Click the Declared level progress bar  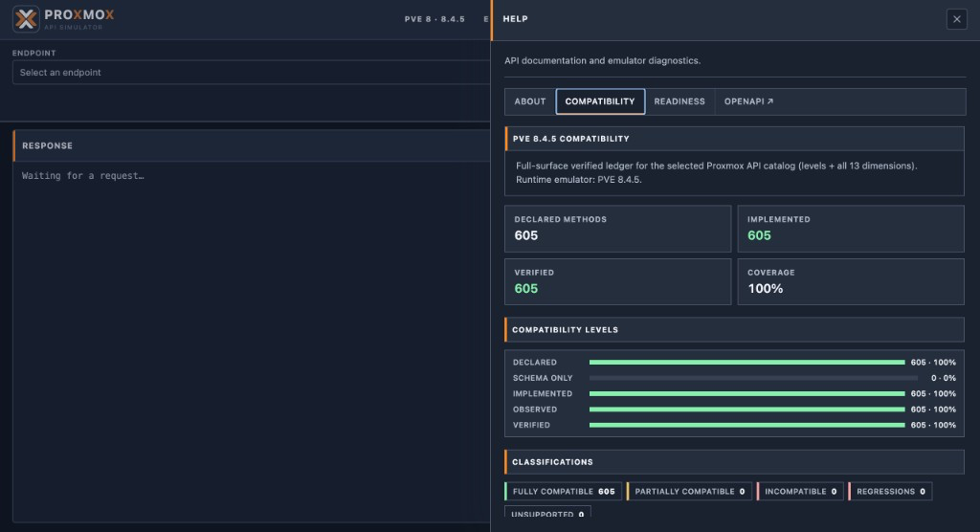coord(746,363)
